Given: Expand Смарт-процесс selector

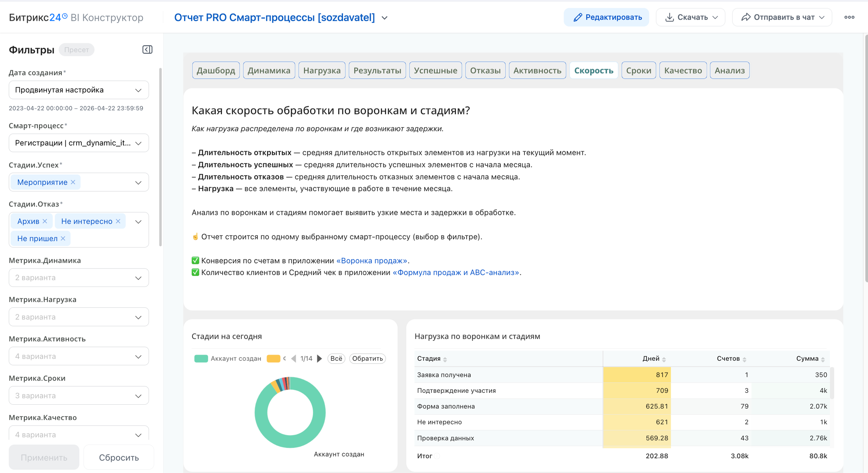Looking at the screenshot, I should [x=78, y=143].
